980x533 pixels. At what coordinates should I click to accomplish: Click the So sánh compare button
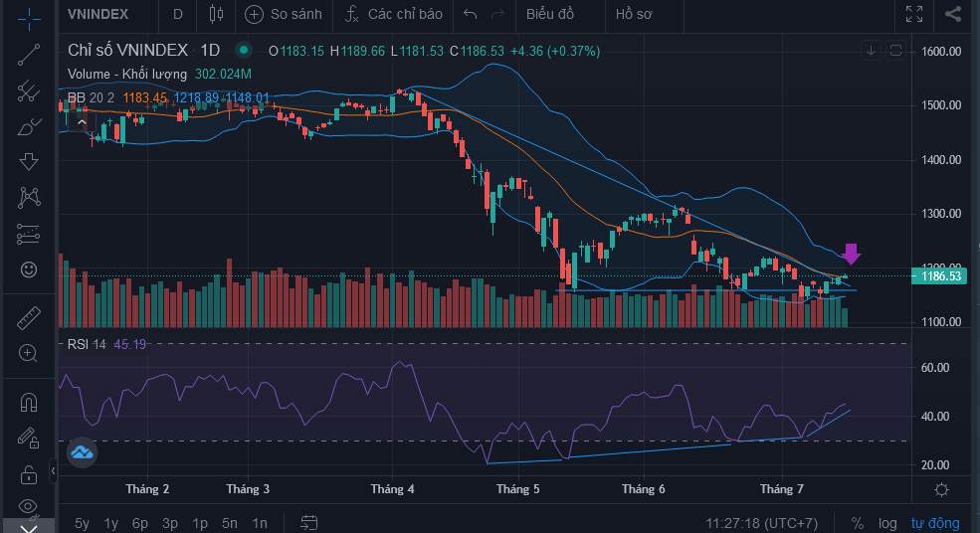(x=285, y=14)
